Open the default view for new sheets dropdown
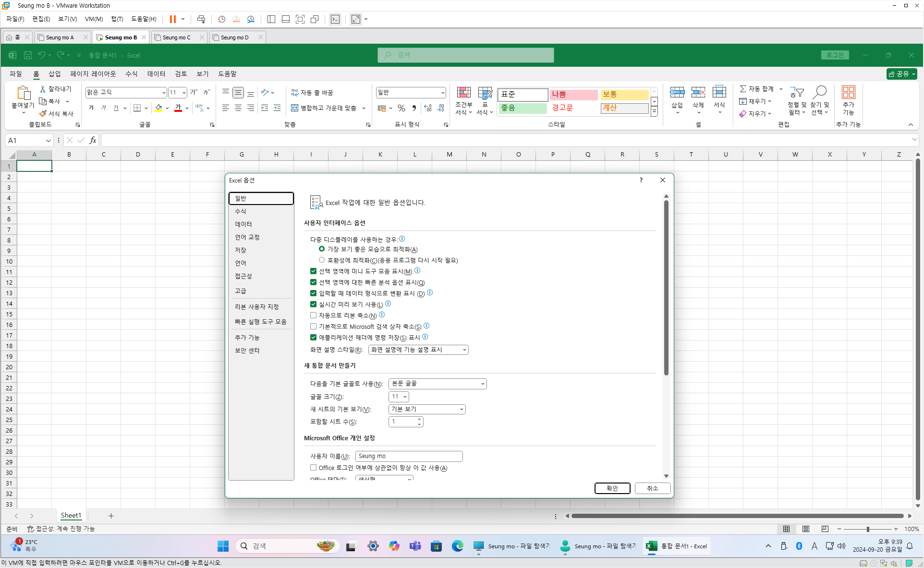The image size is (924, 568). pos(427,409)
